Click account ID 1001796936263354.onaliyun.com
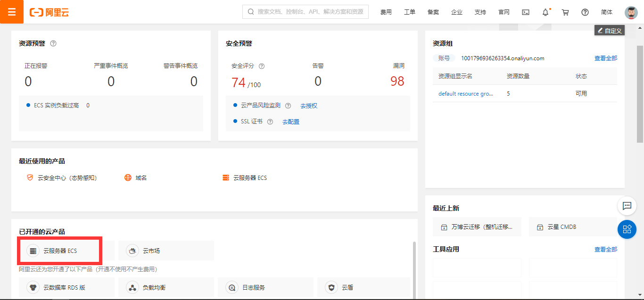Viewport: 644px width, 300px height. pos(503,58)
